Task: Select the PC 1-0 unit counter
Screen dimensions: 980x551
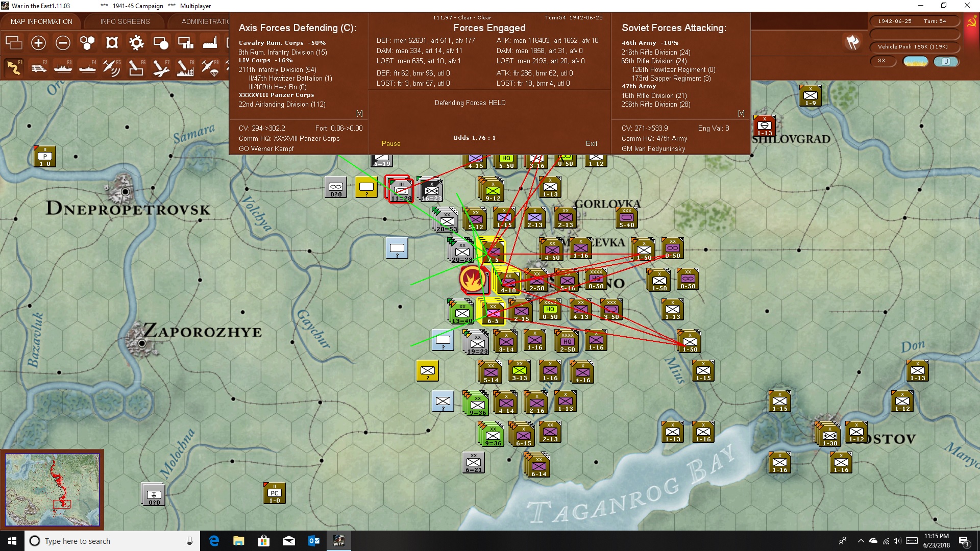Action: point(274,493)
